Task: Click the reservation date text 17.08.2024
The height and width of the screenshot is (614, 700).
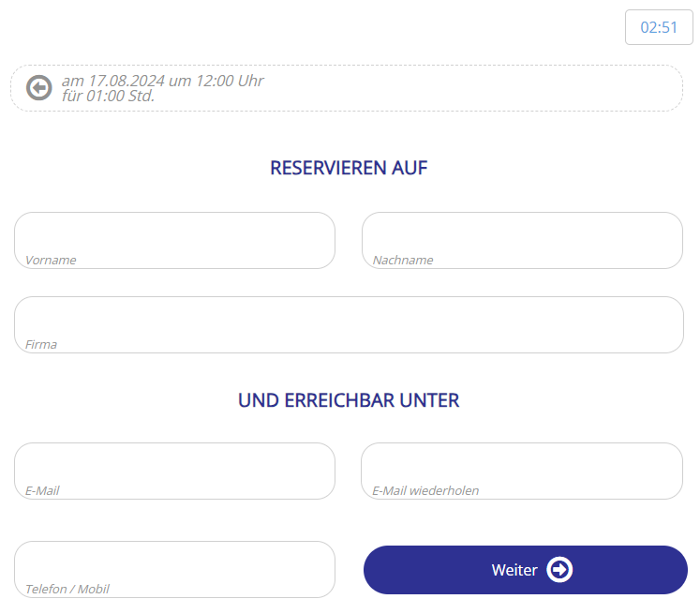Action: [127, 81]
